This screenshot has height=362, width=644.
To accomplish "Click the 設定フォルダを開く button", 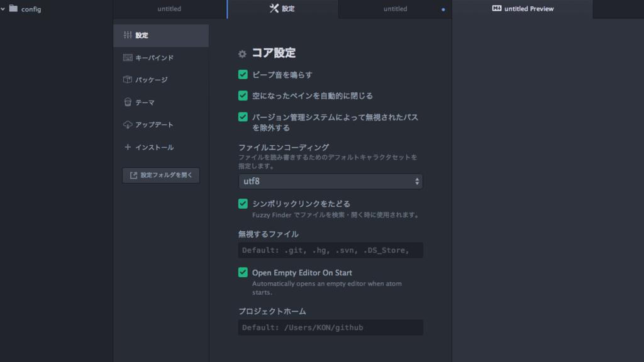I will (160, 175).
